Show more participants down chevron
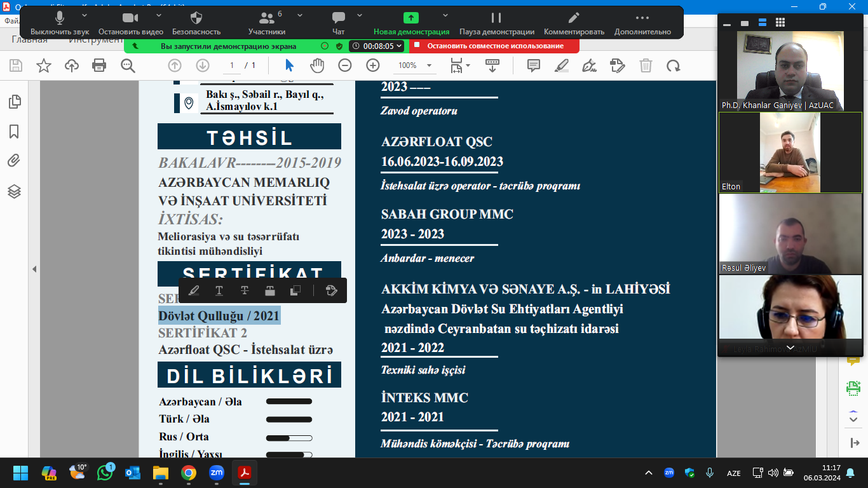Image resolution: width=868 pixels, height=488 pixels. pyautogui.click(x=790, y=348)
